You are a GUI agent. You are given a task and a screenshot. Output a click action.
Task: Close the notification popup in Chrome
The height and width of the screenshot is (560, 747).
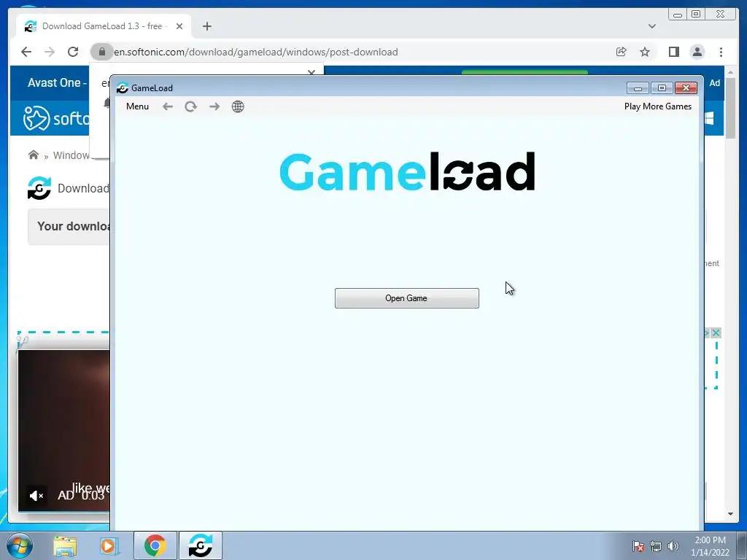coord(311,72)
